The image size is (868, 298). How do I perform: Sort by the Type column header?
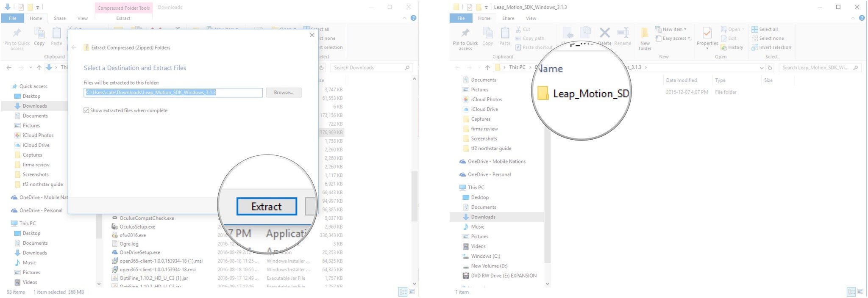point(720,80)
